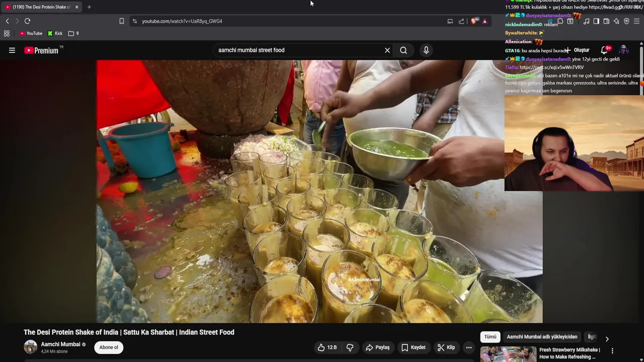Subscribe with the Abone ol button
Screen dimensions: 644x362
[109, 347]
